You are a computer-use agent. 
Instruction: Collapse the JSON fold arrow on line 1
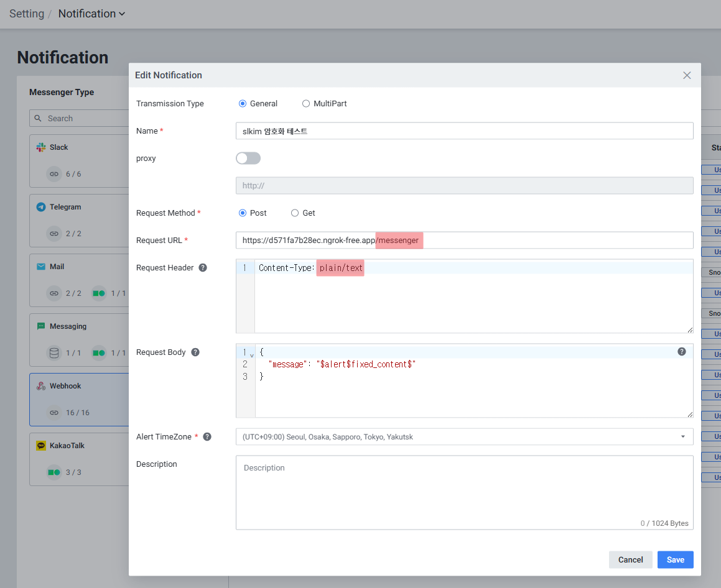coord(251,354)
